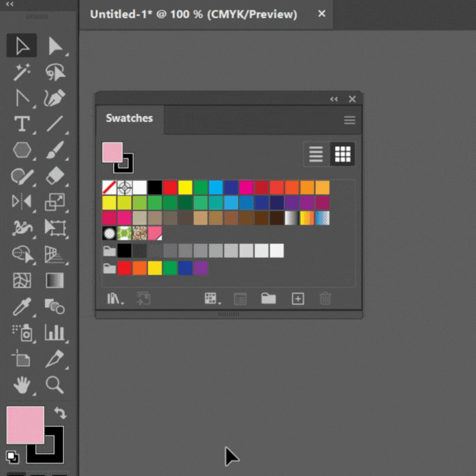Screen dimensions: 476x476
Task: Click the New Color Group button
Action: [x=268, y=299]
